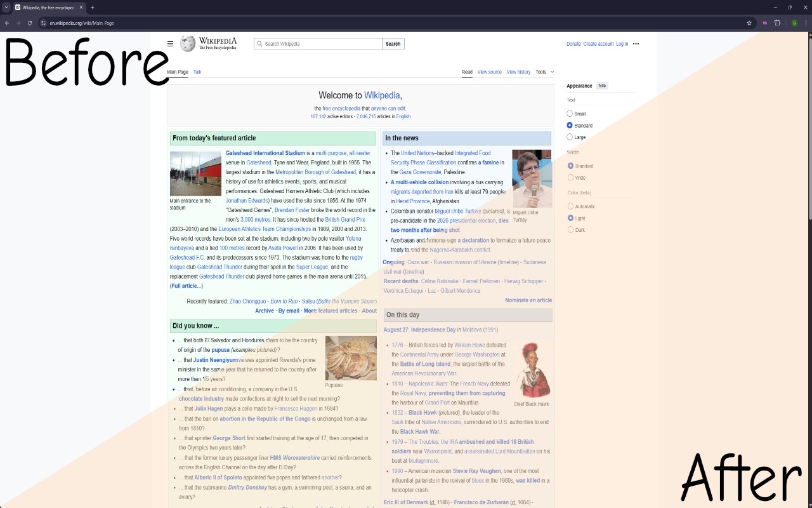Select Dark color mode
812x508 pixels.
click(570, 229)
